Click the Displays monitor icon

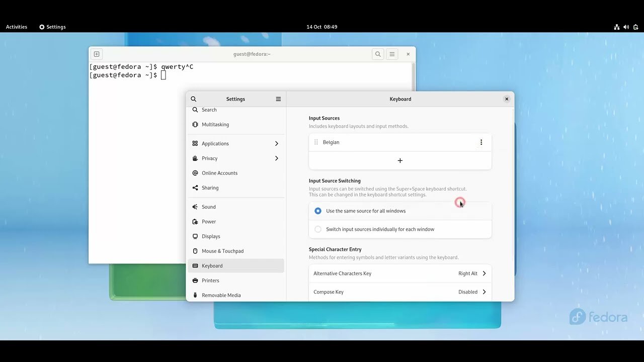(195, 236)
